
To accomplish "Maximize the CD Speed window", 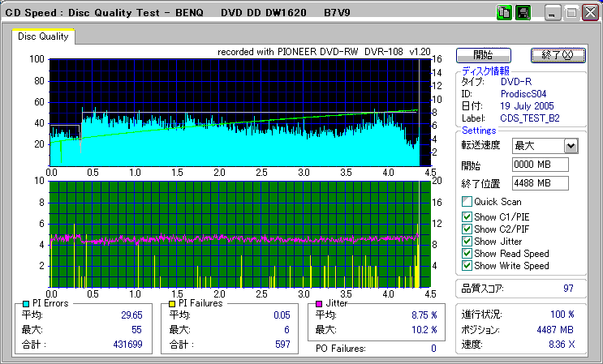I will (571, 13).
